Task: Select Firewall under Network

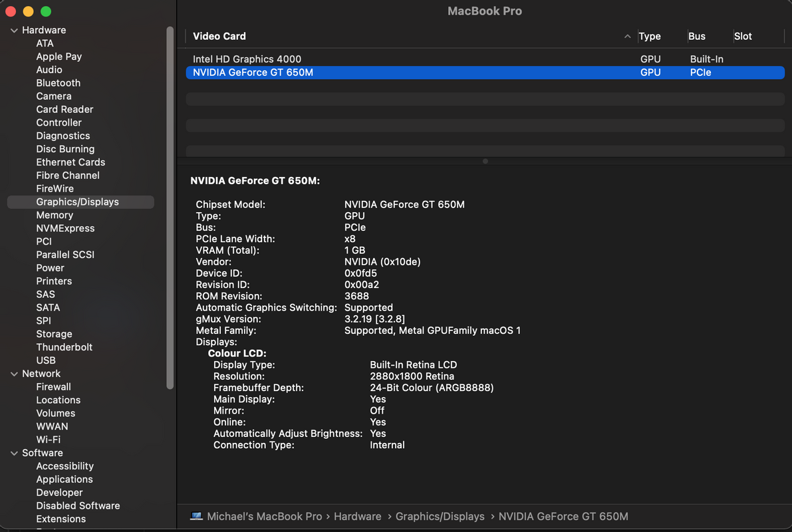Action: [53, 387]
